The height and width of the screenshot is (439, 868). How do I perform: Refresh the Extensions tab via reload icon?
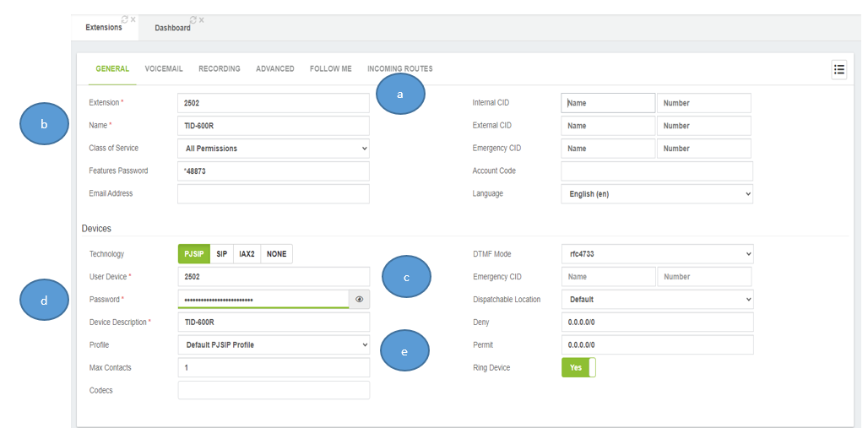pos(125,19)
